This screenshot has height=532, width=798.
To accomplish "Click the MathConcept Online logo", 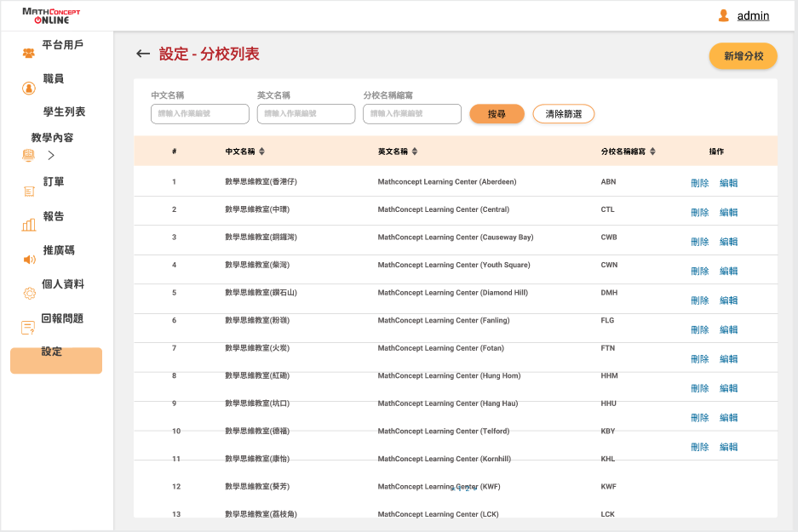I will (x=51, y=16).
